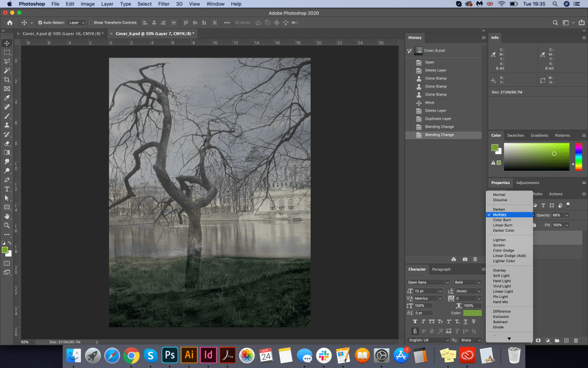Enable Show Transform Controls checkbox

pyautogui.click(x=91, y=23)
